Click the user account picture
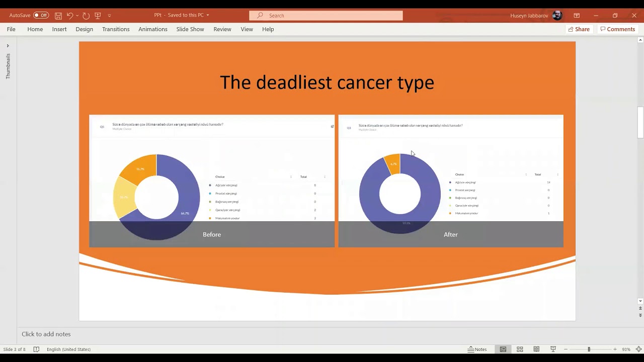The width and height of the screenshot is (644, 362). click(x=557, y=16)
